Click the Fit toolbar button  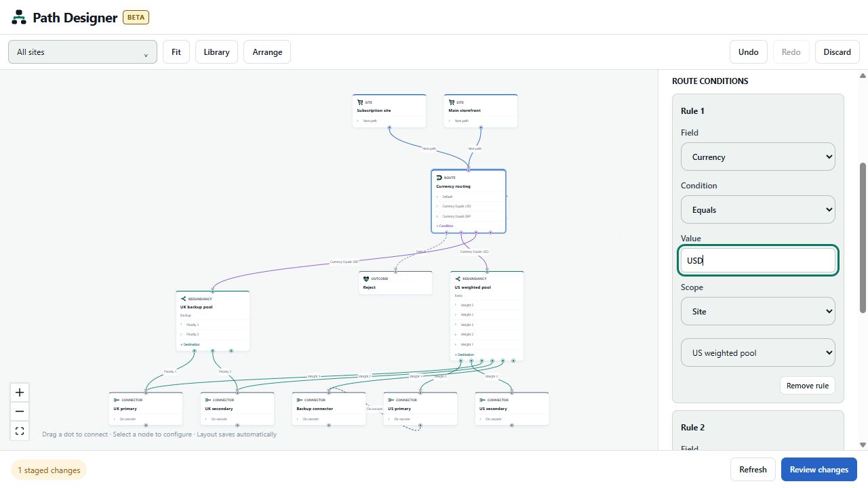[176, 52]
